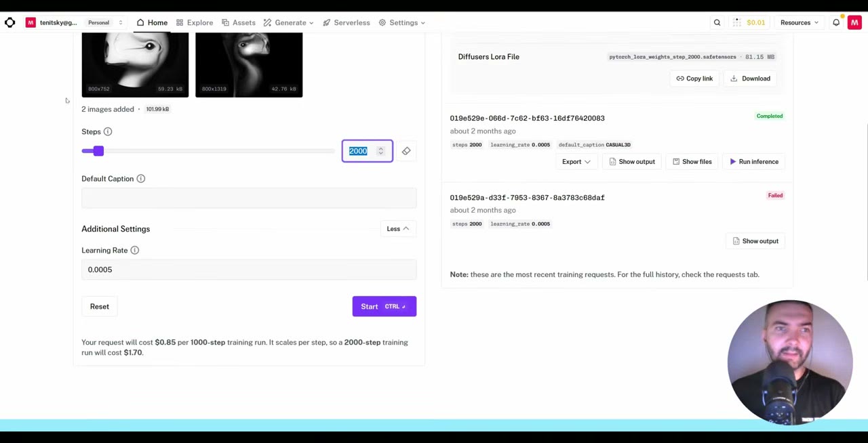This screenshot has width=868, height=443.
Task: Click the Steps number field showing 2000
Action: click(x=367, y=151)
